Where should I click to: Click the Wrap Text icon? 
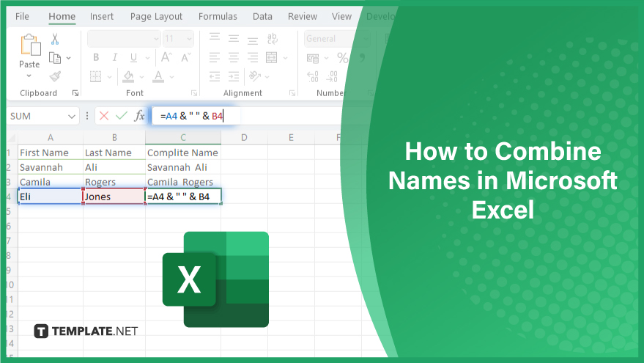(x=272, y=38)
